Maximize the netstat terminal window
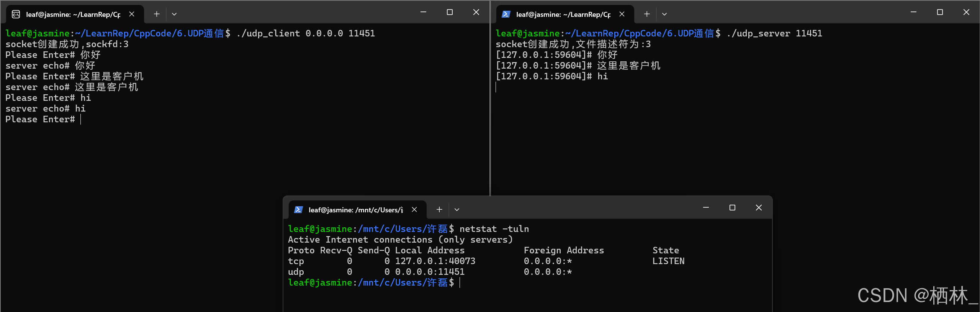Image resolution: width=980 pixels, height=312 pixels. coord(732,208)
